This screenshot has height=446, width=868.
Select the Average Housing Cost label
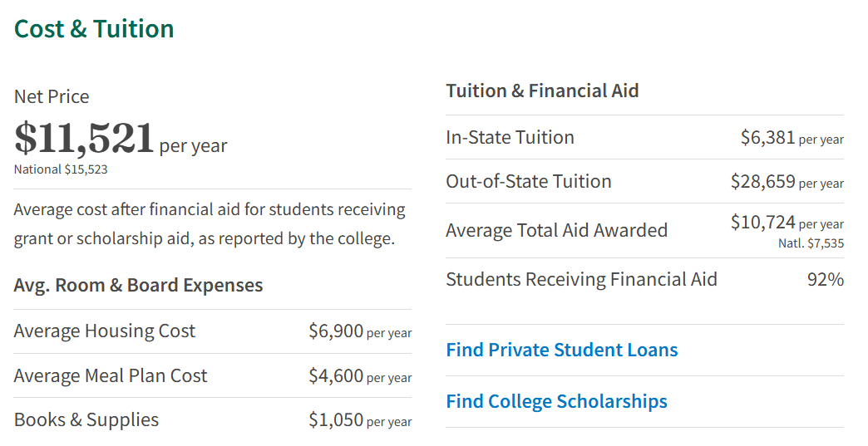pyautogui.click(x=104, y=331)
